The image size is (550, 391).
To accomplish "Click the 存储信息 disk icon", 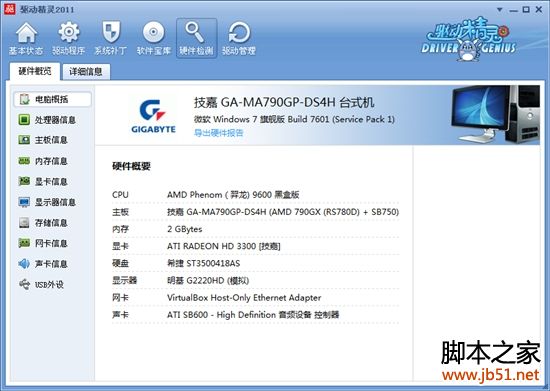I will point(24,223).
